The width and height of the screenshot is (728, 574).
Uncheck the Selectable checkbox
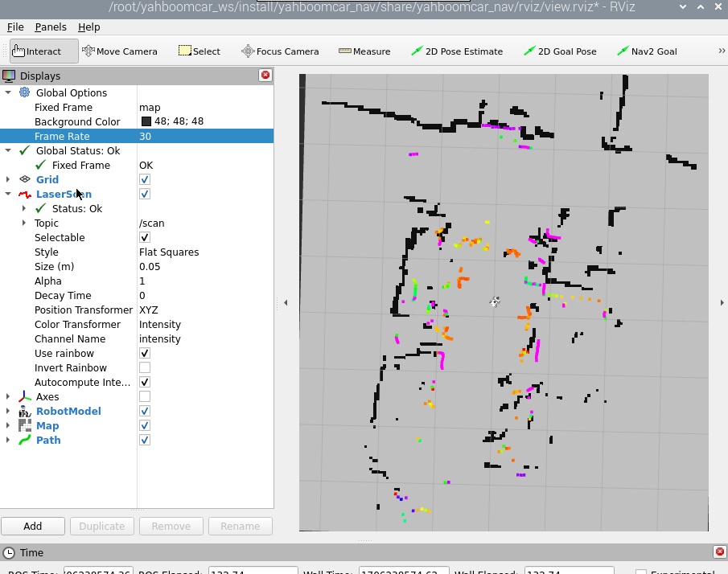pyautogui.click(x=144, y=238)
